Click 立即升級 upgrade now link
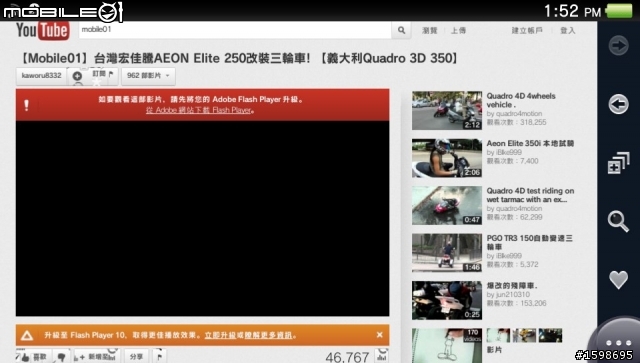The image size is (640, 363). click(220, 335)
